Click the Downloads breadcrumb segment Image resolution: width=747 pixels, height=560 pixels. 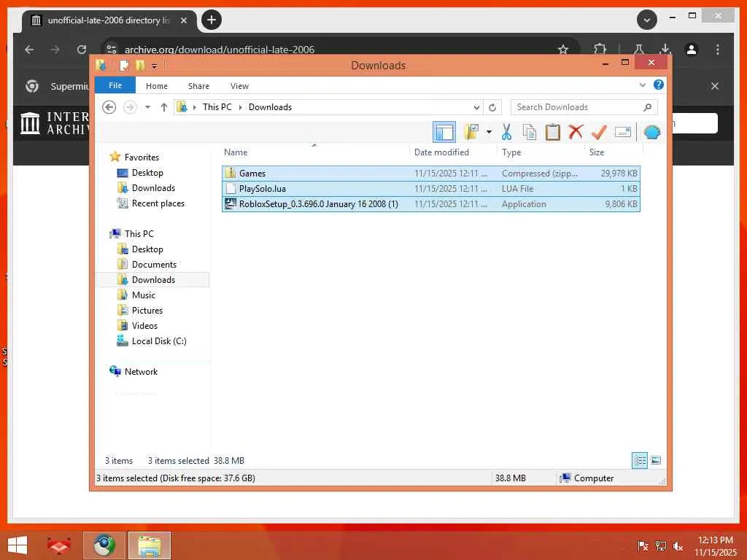click(270, 107)
